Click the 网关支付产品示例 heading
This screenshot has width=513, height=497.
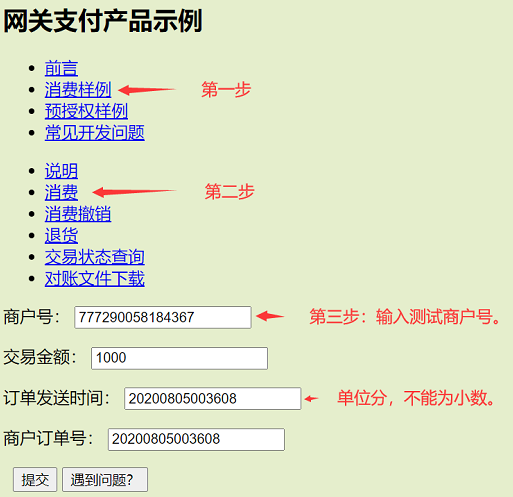tap(103, 21)
